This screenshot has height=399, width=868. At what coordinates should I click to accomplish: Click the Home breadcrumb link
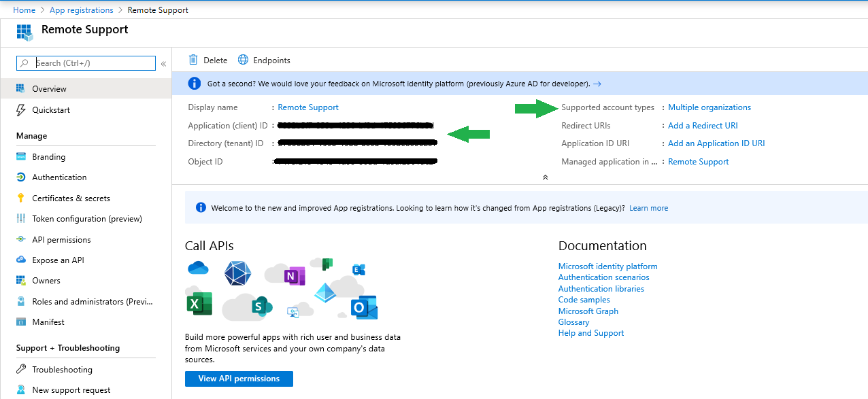pos(24,10)
